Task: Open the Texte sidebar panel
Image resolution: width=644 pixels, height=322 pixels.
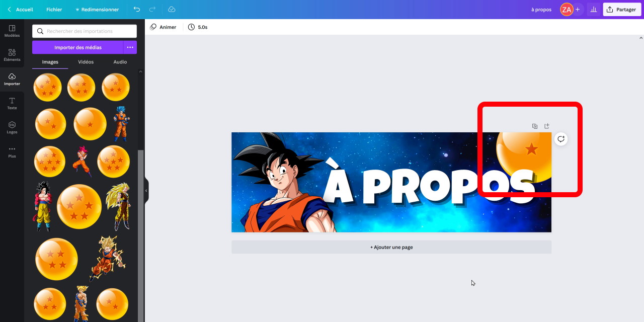Action: point(12,103)
